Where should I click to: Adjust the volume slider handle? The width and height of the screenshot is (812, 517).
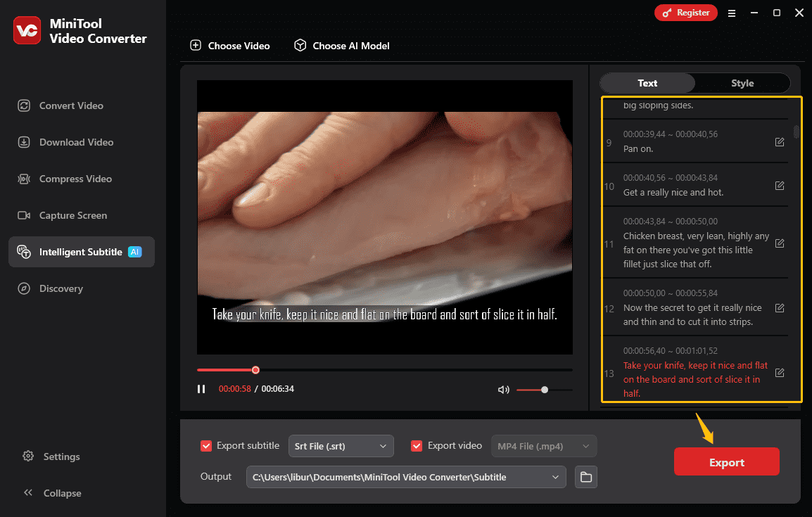click(545, 389)
